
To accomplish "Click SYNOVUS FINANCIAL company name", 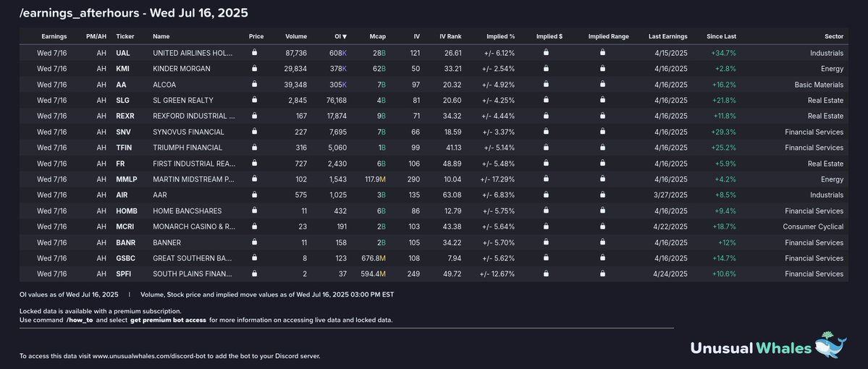I will pos(188,132).
